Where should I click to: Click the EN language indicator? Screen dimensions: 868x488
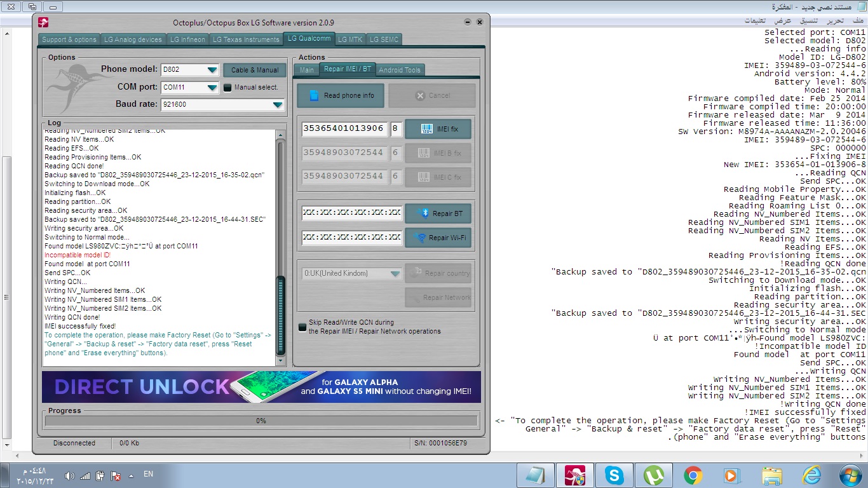[x=148, y=474]
